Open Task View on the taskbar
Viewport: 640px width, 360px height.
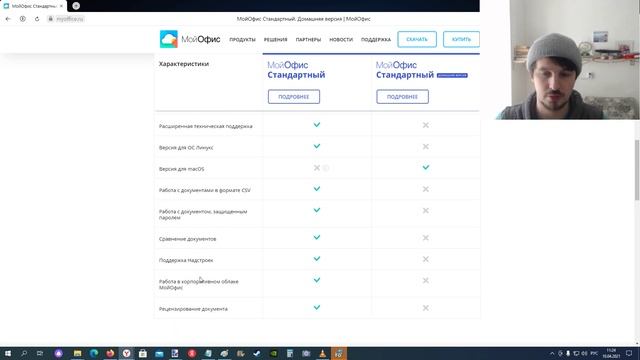pos(40,353)
